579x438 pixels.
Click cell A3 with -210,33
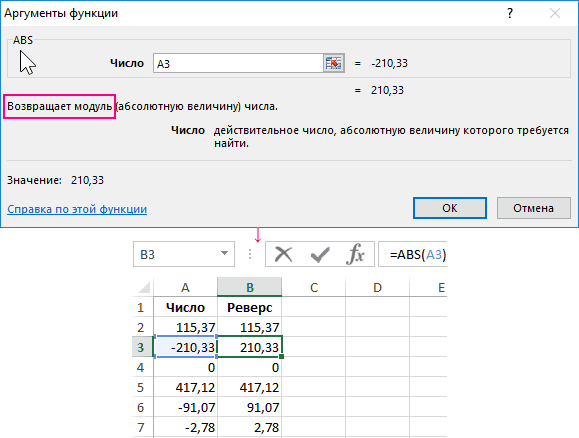click(185, 347)
